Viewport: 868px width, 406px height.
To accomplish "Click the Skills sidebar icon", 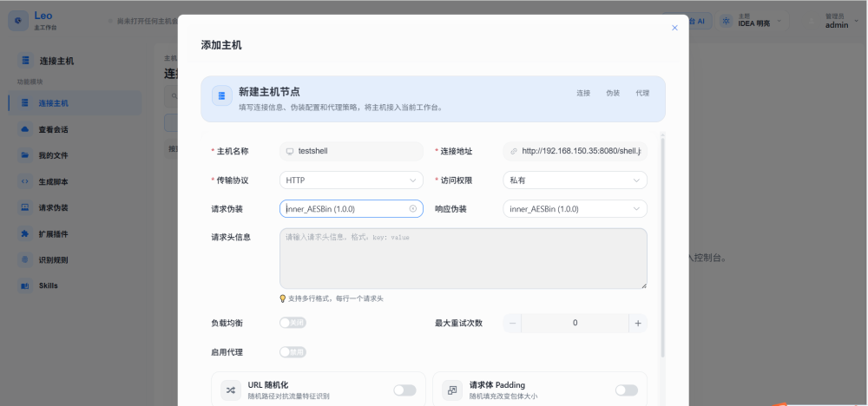I will 25,286.
